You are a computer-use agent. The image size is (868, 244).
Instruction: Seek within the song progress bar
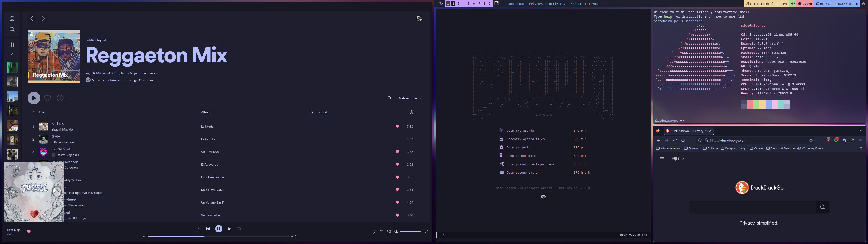pyautogui.click(x=219, y=236)
